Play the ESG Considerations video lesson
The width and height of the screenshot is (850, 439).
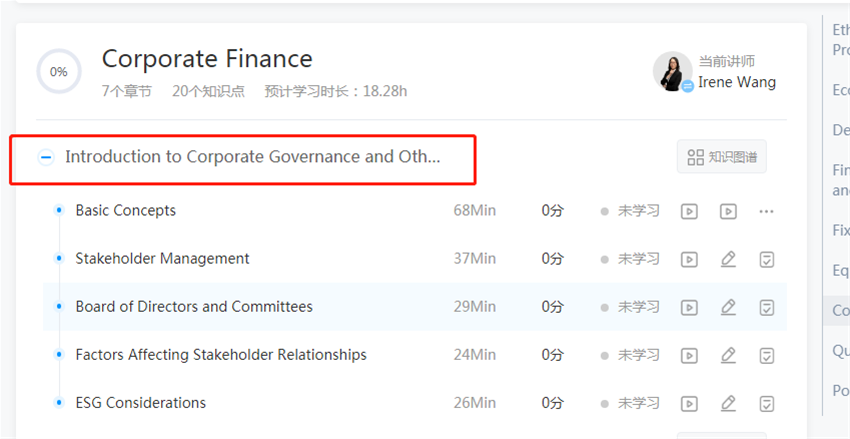coord(689,403)
